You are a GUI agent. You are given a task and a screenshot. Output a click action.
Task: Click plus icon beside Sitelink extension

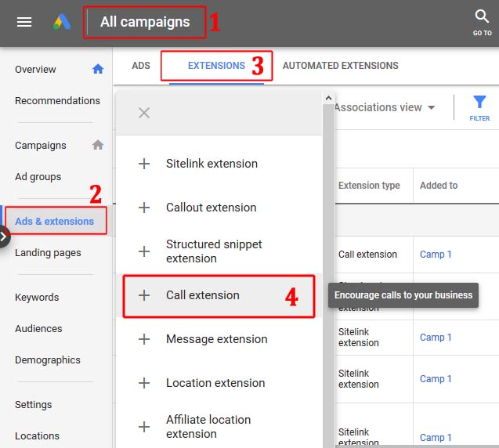tap(144, 164)
